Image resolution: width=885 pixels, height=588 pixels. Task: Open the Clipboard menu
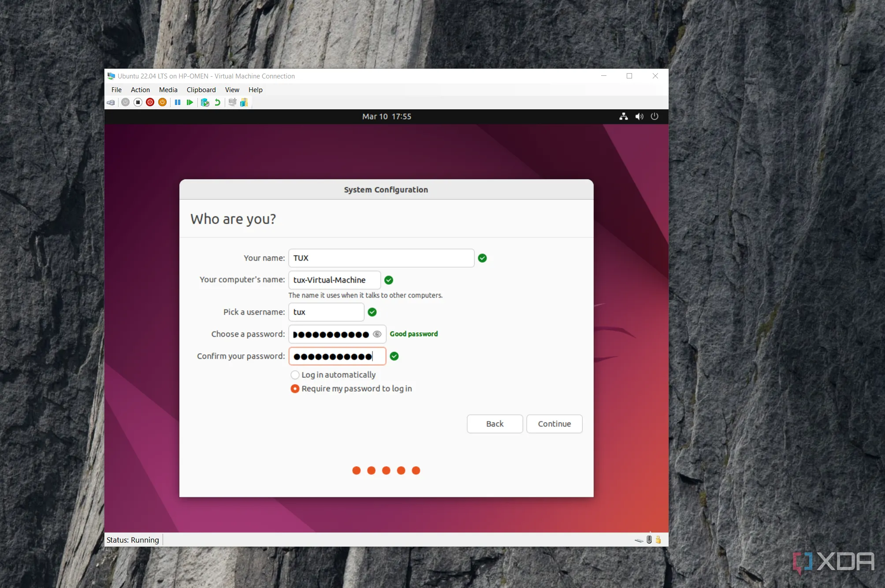(201, 89)
